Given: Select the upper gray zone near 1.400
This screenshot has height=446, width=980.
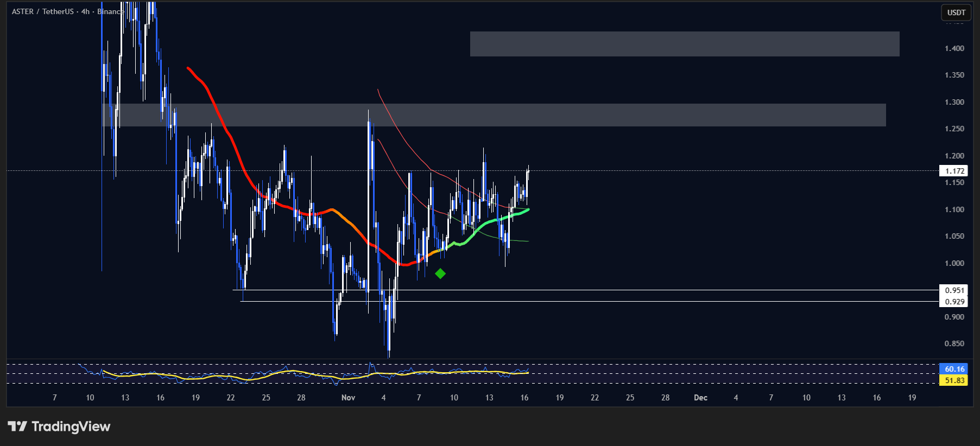Looking at the screenshot, I should point(684,44).
